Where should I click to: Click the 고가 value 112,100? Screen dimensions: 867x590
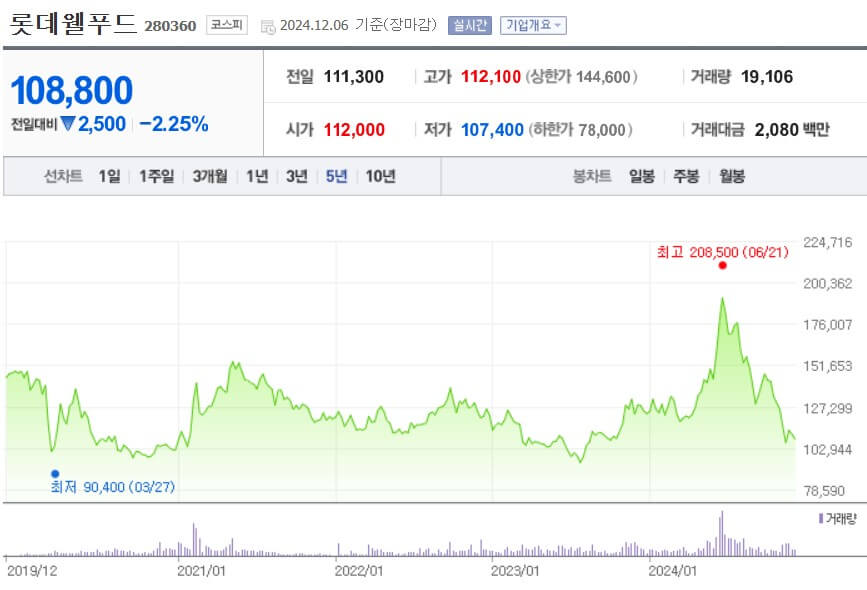pos(491,76)
